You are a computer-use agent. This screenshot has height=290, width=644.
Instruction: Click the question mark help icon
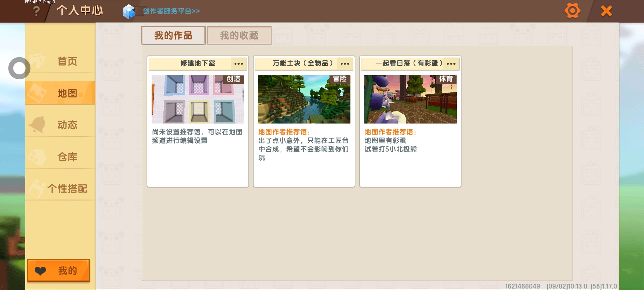pos(36,11)
